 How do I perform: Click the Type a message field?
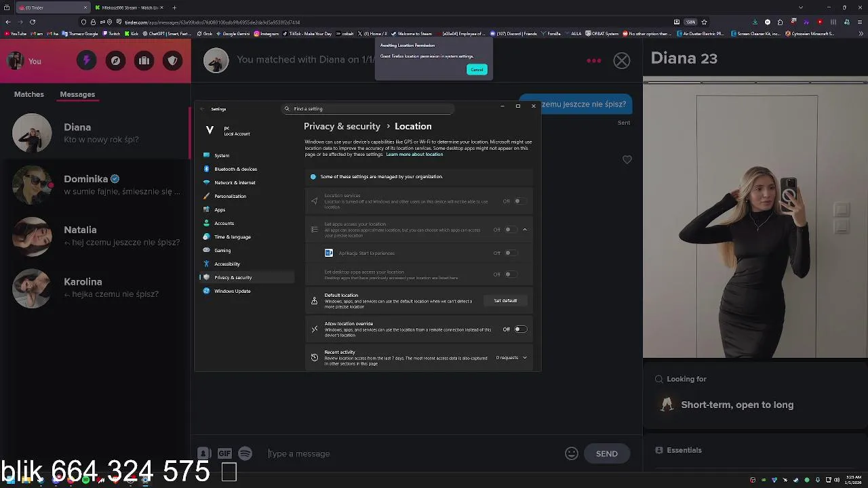[414, 453]
